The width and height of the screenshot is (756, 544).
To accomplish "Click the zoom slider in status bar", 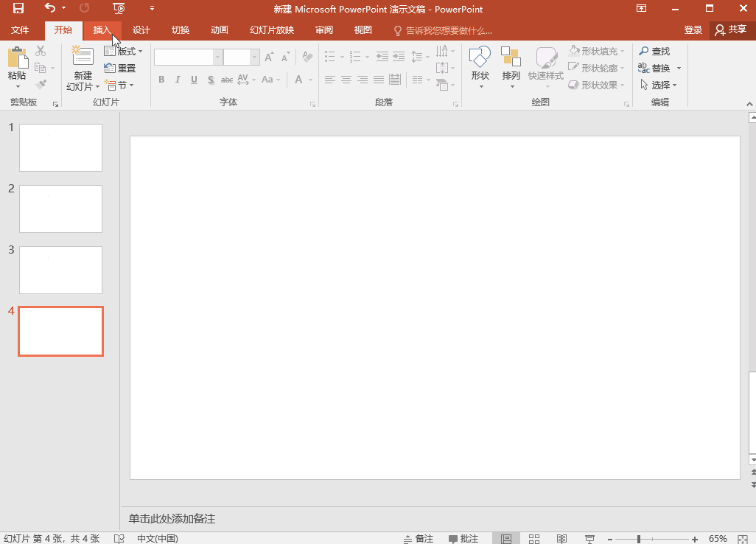I will pos(639,539).
